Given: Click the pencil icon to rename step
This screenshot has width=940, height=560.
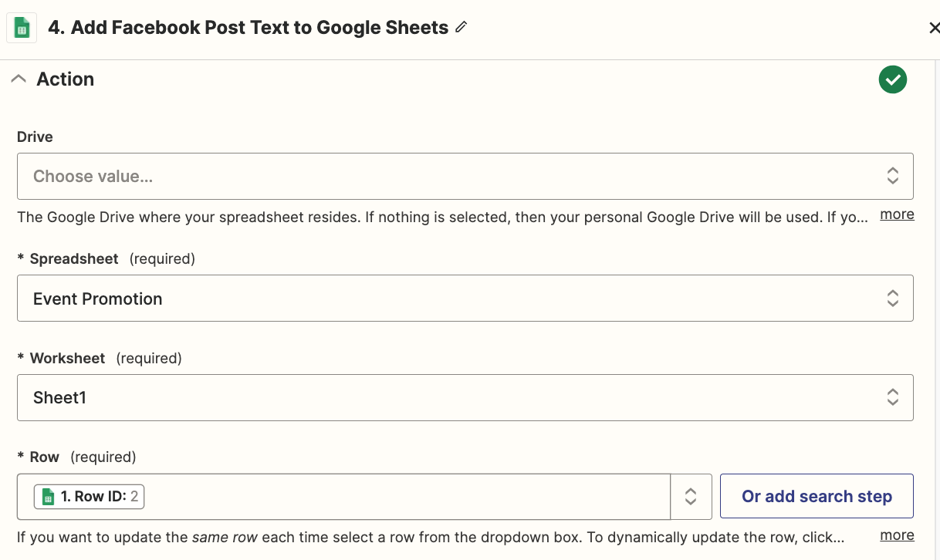Looking at the screenshot, I should click(x=462, y=28).
